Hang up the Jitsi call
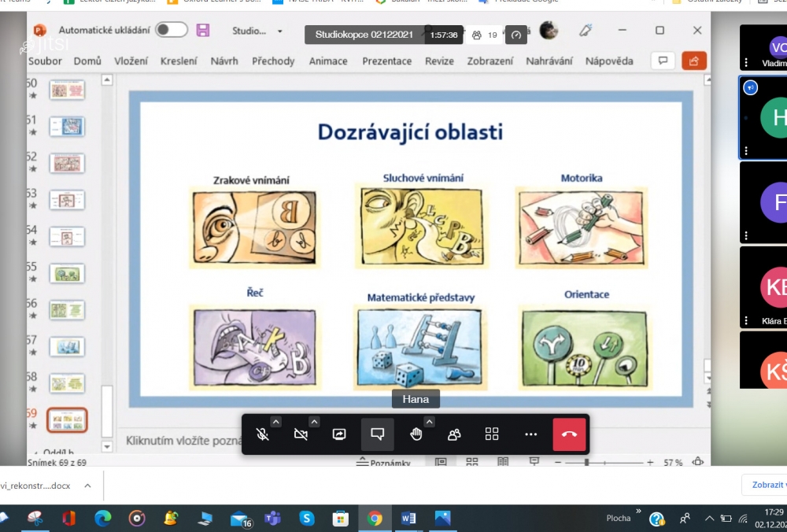Screen dimensions: 787x532 coord(569,434)
